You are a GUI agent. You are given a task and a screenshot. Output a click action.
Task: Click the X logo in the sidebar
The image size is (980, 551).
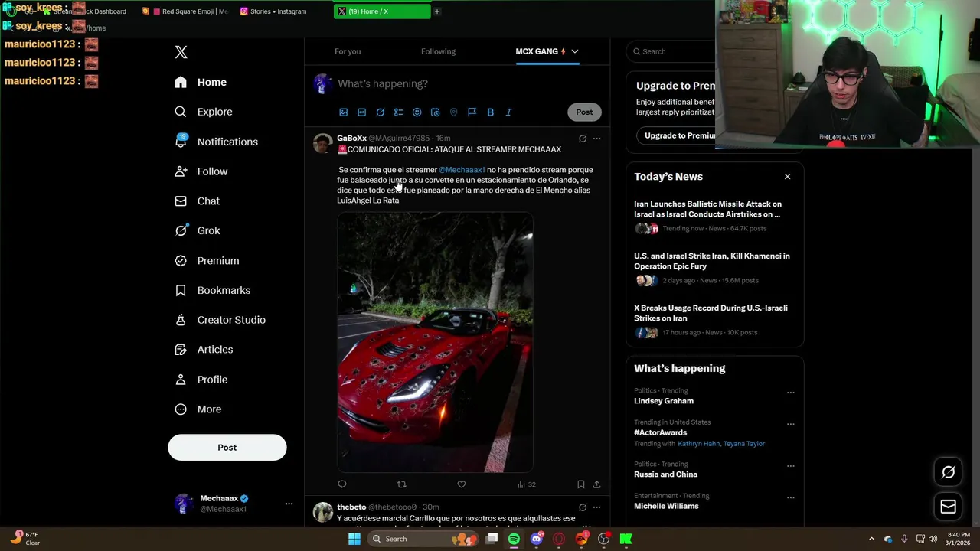click(x=181, y=52)
